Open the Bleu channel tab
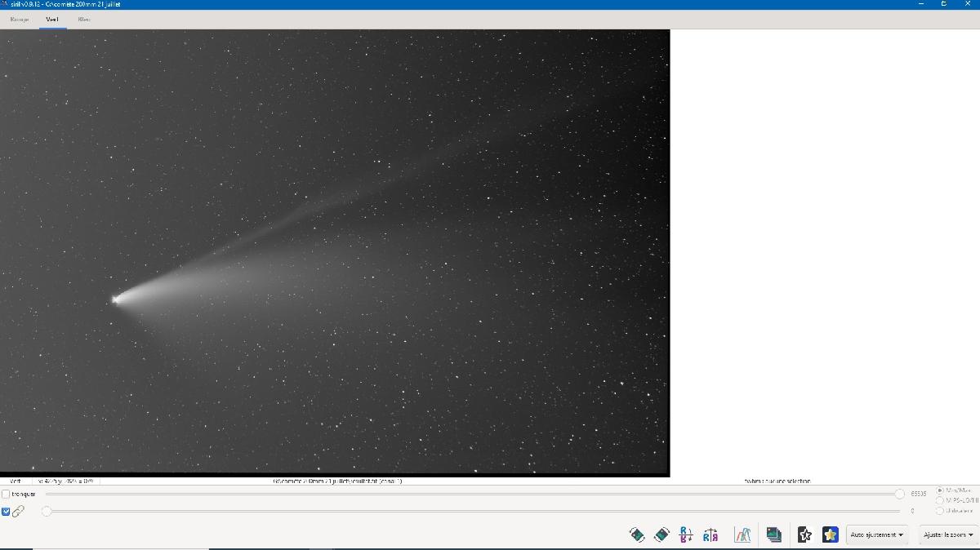This screenshot has height=550, width=980. 84,19
